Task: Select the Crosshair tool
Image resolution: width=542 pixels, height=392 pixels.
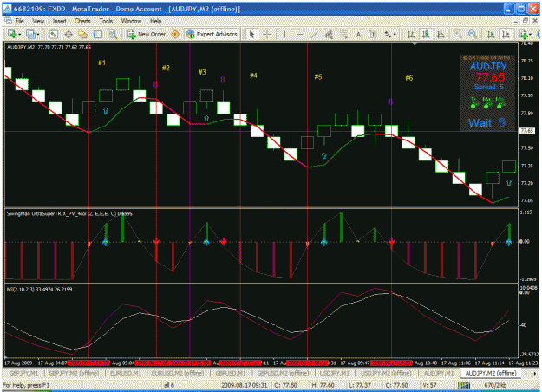Action: click(267, 34)
